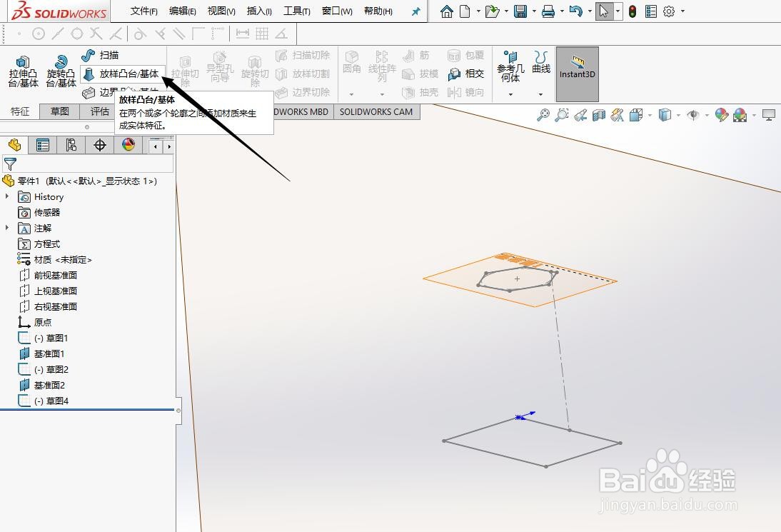Open dropdown arrow under Reference Geometry
Viewport: 781px width, 532px height.
click(510, 94)
